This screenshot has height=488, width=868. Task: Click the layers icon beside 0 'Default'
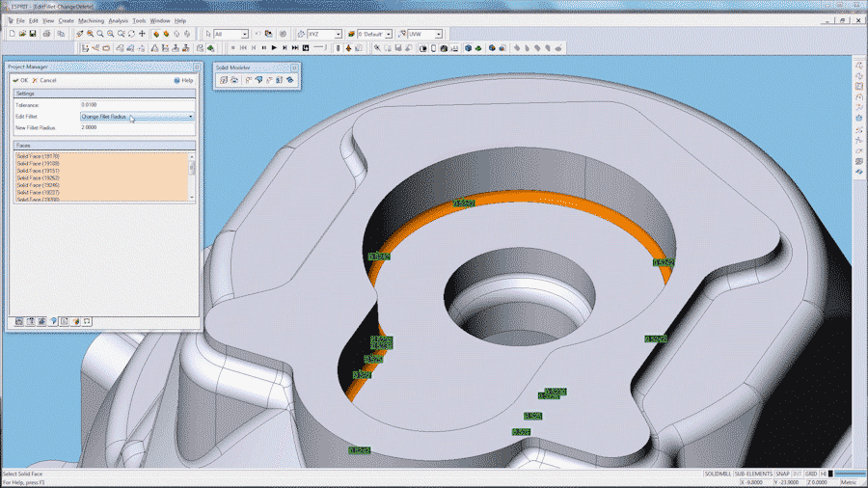351,34
